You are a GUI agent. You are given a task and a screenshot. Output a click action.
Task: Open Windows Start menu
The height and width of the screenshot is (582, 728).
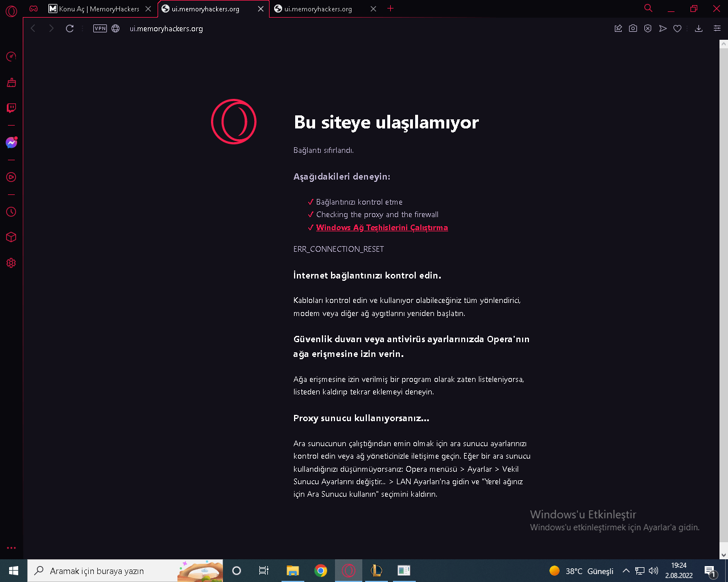click(14, 571)
